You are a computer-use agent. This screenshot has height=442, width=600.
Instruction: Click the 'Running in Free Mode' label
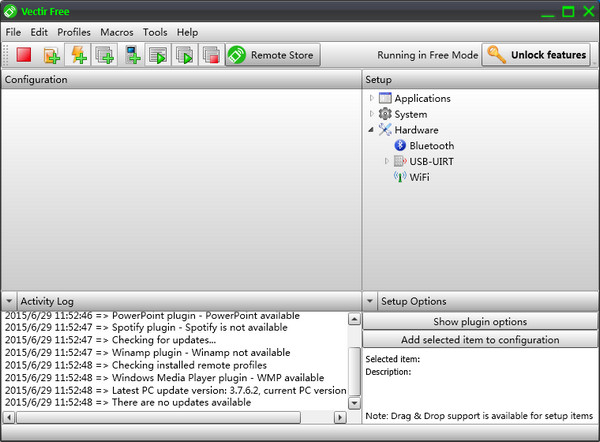[427, 55]
